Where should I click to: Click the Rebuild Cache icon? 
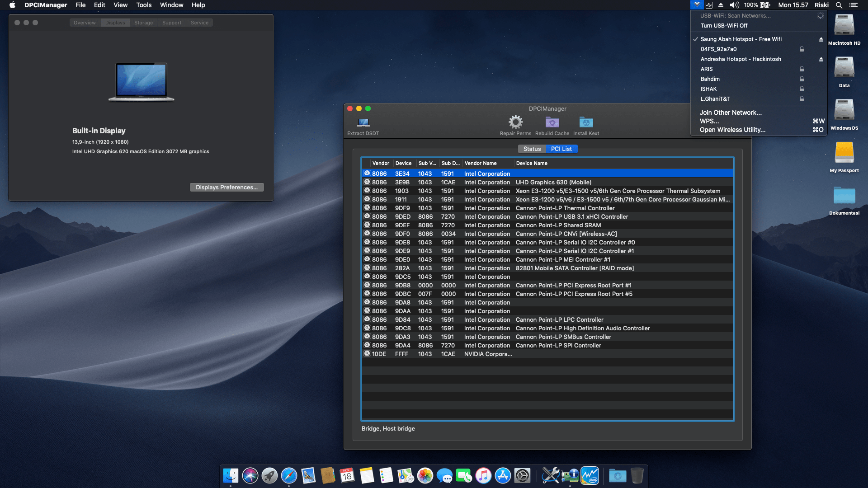552,122
